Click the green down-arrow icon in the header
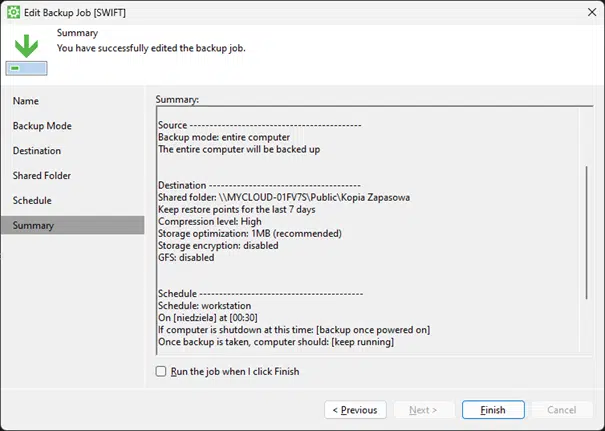This screenshot has width=605, height=431. pyautogui.click(x=26, y=45)
